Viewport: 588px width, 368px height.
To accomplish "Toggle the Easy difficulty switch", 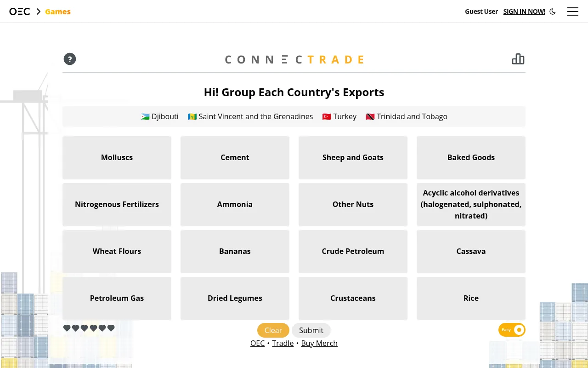I will click(x=512, y=330).
